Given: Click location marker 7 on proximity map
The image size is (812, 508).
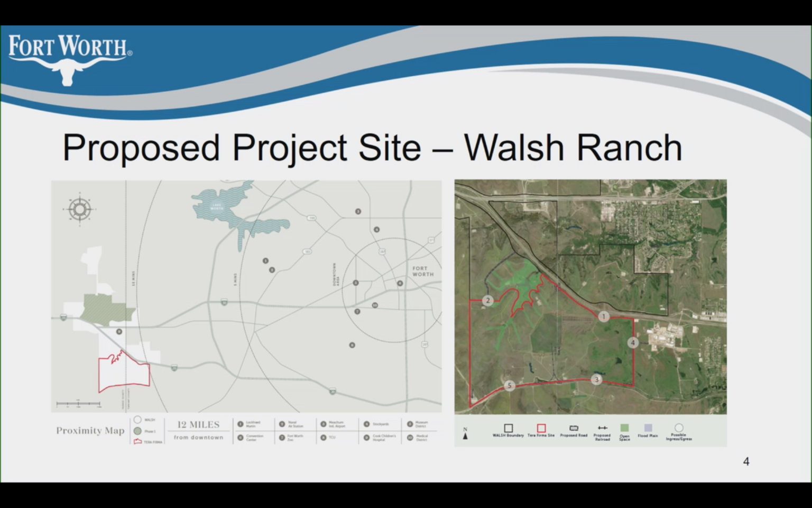Looking at the screenshot, I should coord(357,312).
